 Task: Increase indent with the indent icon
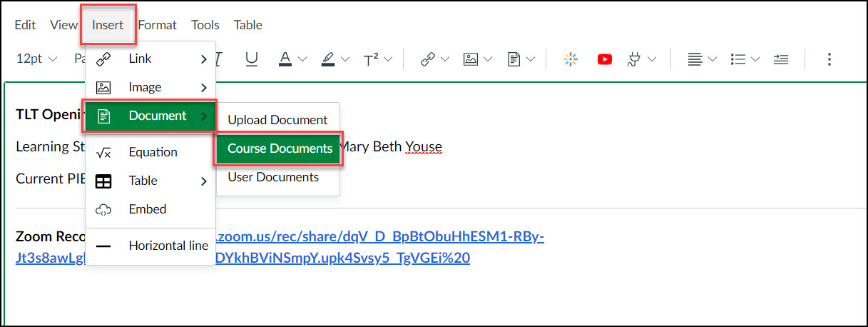781,59
